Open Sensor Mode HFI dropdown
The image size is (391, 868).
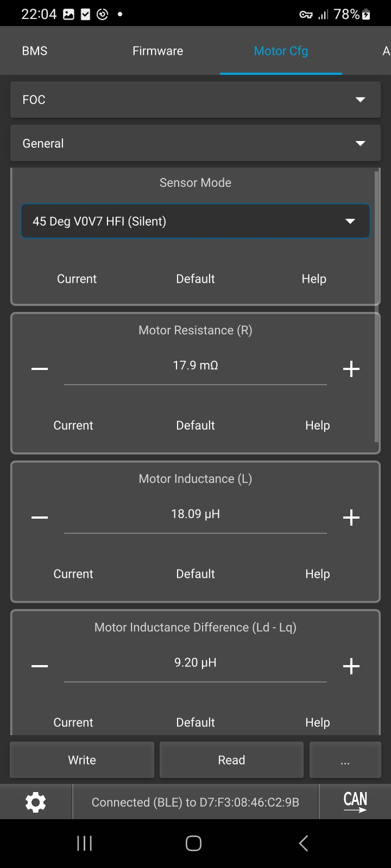[195, 221]
